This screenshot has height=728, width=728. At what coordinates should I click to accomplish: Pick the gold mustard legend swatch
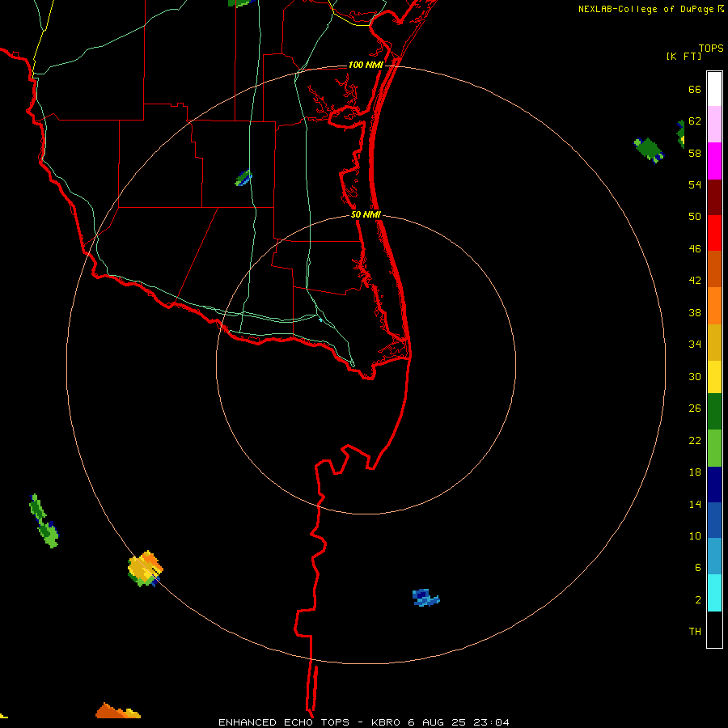714,343
